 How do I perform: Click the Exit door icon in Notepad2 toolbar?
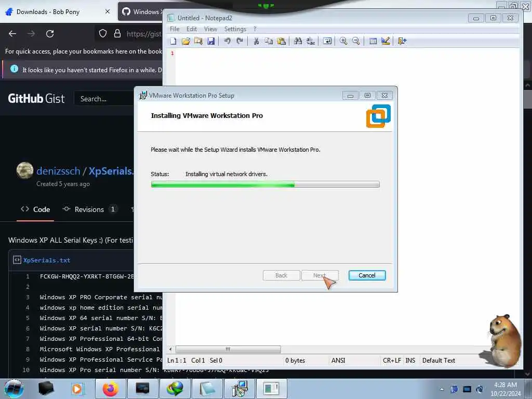(402, 42)
